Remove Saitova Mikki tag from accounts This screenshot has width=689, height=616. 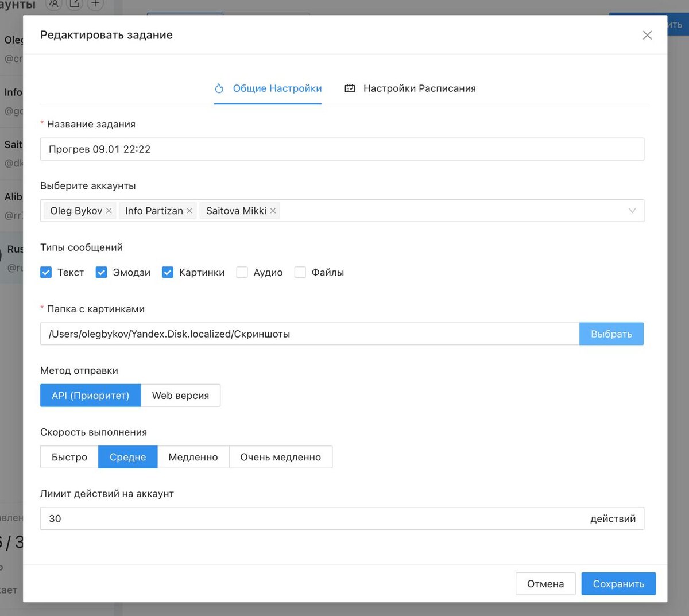273,211
